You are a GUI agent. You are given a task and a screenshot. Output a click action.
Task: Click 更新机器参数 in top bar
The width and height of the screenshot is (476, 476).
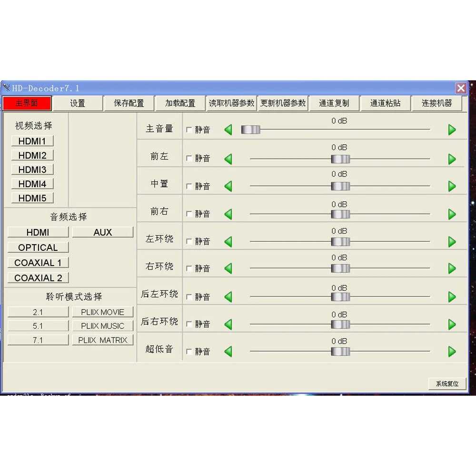tap(283, 103)
